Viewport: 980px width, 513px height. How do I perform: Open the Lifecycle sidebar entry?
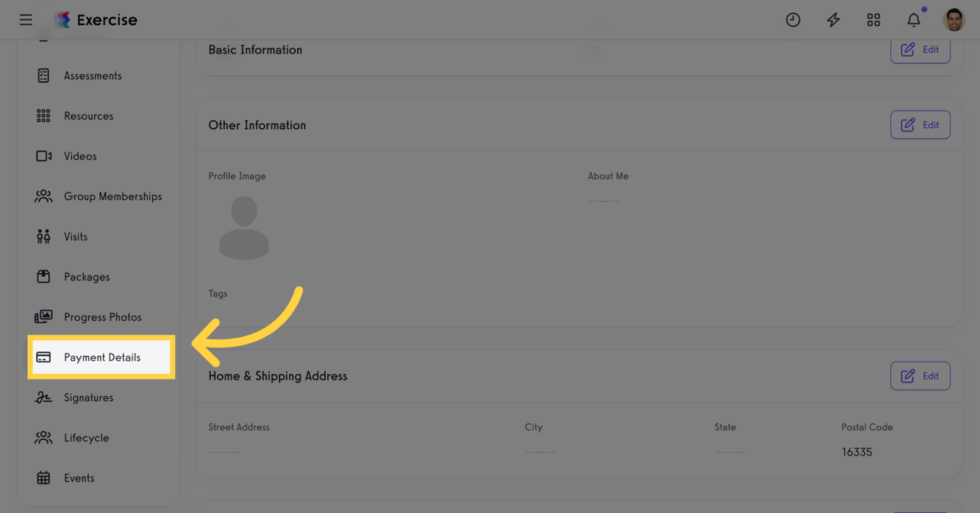pyautogui.click(x=87, y=437)
